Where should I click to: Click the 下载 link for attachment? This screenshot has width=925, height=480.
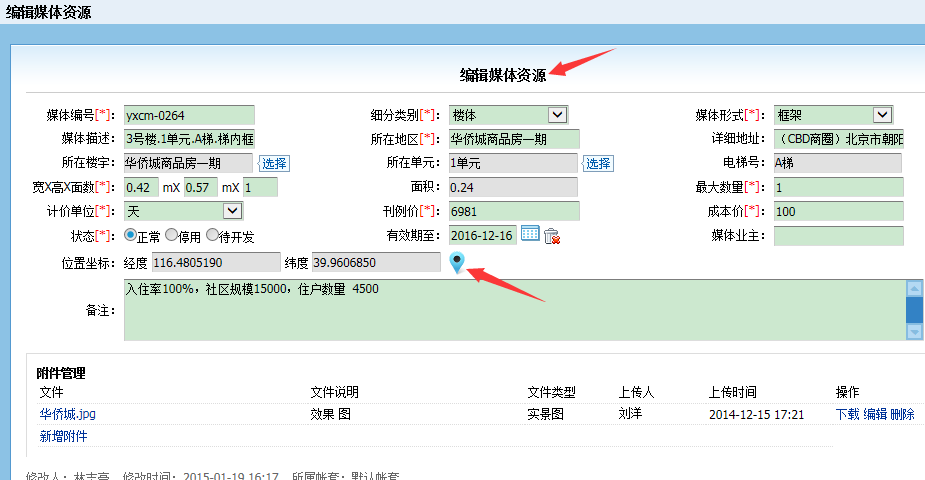847,414
